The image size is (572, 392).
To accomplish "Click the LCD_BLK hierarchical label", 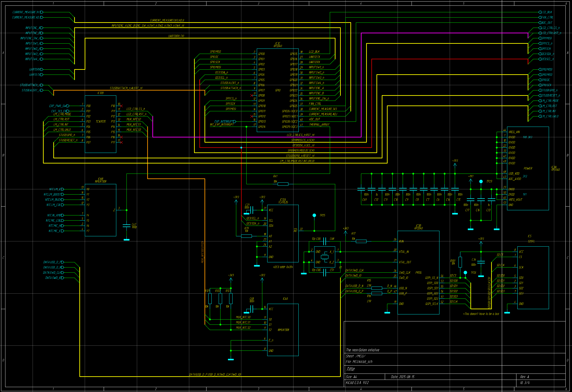I will [546, 12].
